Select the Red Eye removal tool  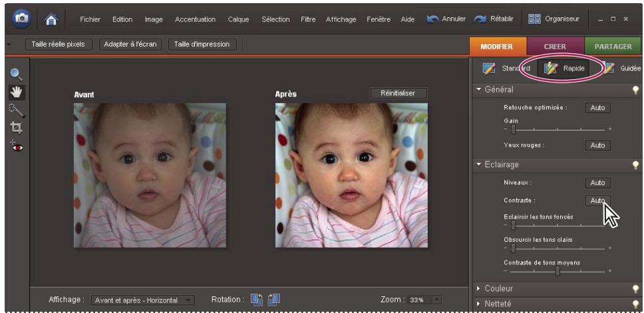click(17, 146)
